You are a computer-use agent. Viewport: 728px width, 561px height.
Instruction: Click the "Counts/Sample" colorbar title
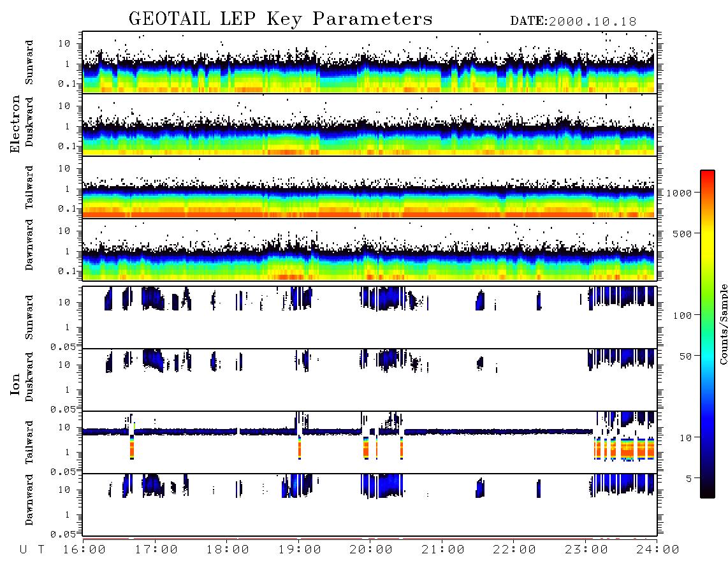pyautogui.click(x=723, y=324)
